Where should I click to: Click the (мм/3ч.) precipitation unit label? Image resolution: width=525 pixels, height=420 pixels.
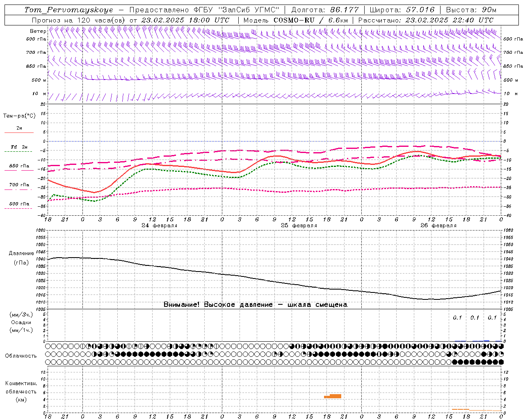(x=21, y=315)
